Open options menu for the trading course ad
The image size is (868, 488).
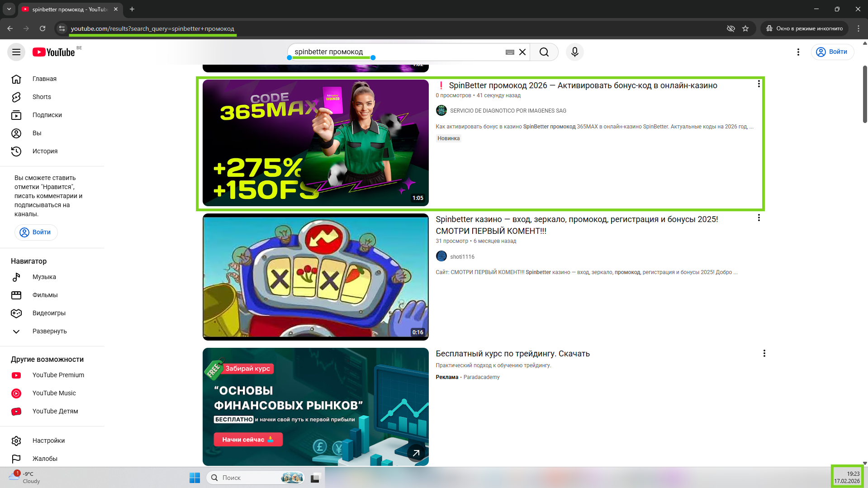pos(764,353)
